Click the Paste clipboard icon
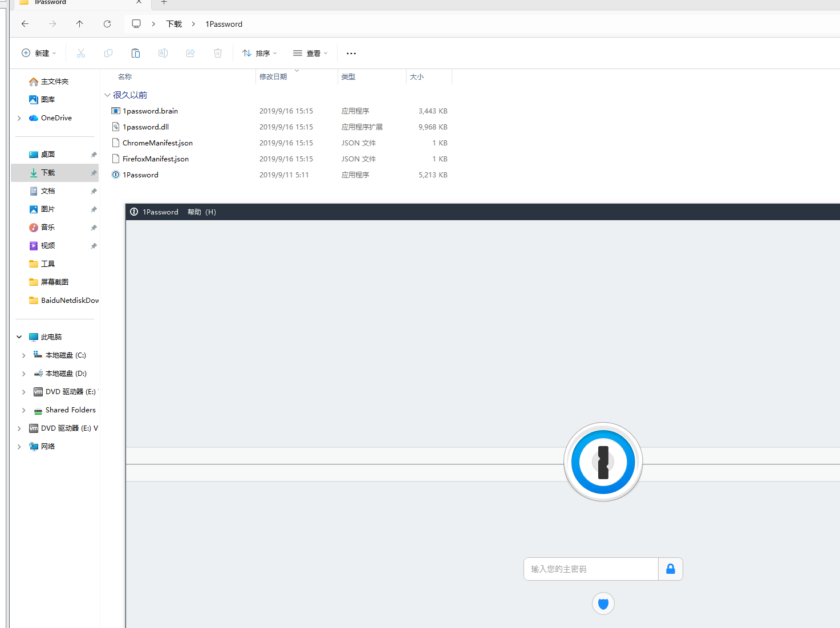Image resolution: width=840 pixels, height=628 pixels. coord(136,53)
